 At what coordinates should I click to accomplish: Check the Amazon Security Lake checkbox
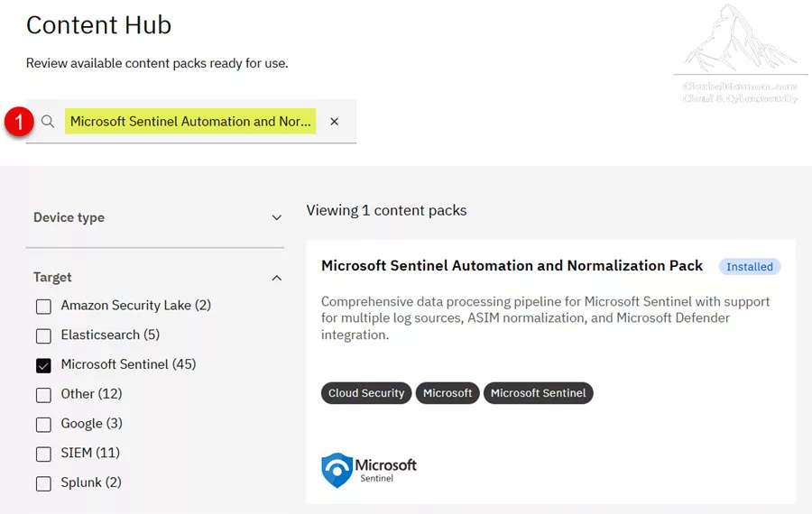43,307
